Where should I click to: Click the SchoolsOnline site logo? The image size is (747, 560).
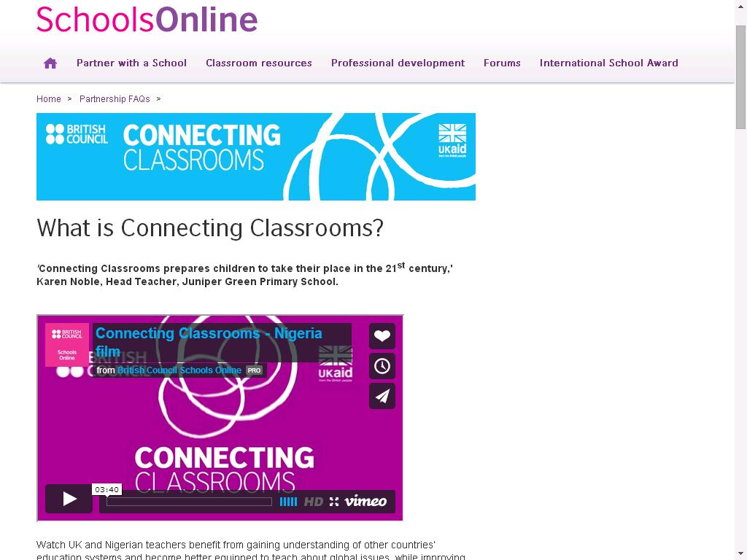click(147, 20)
